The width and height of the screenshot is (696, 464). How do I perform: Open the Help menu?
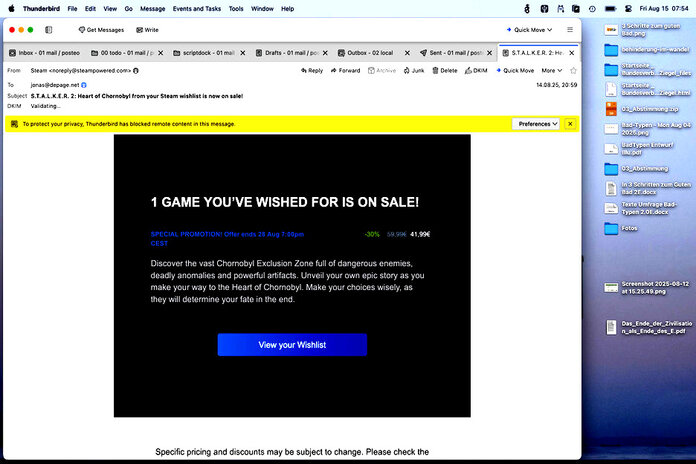(288, 8)
